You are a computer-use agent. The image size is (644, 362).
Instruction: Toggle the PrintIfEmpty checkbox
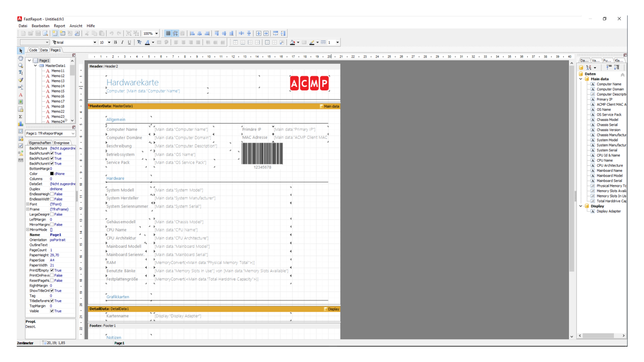[52, 270]
